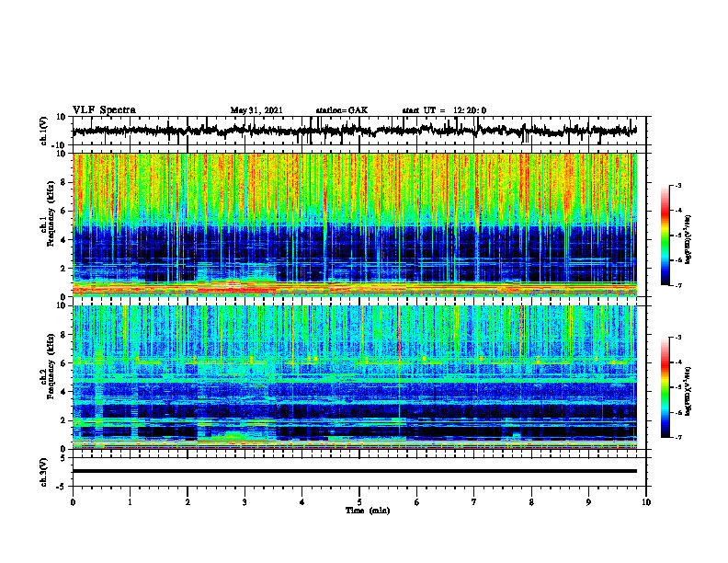Viewport: 728px width, 563px height.
Task: Click time axis tick label '1'
Action: coord(130,502)
